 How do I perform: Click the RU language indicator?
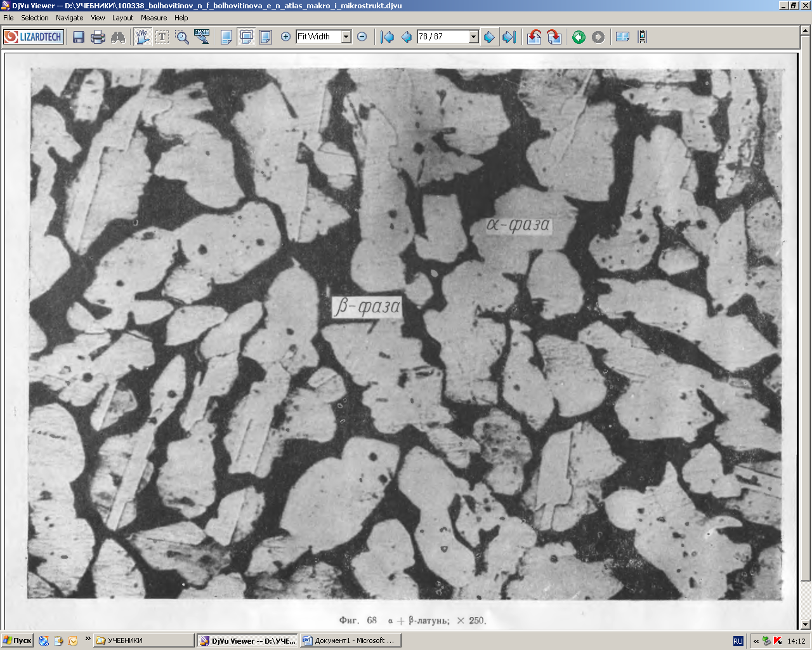pyautogui.click(x=738, y=641)
